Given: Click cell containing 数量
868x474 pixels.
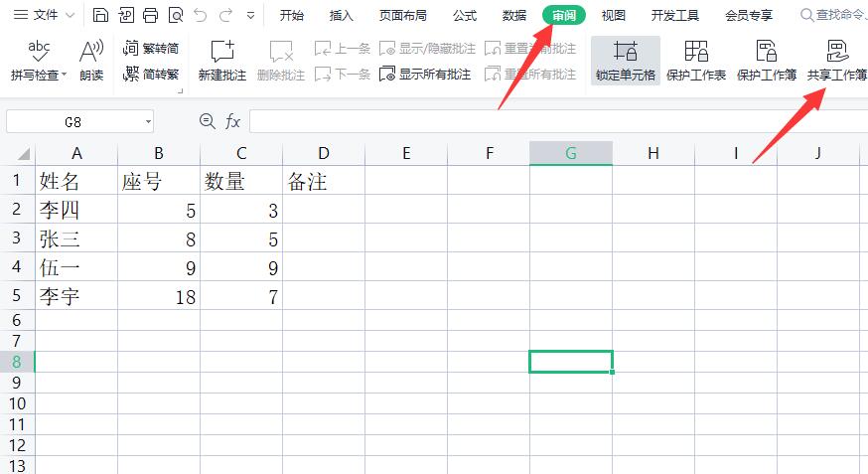Looking at the screenshot, I should click(241, 180).
